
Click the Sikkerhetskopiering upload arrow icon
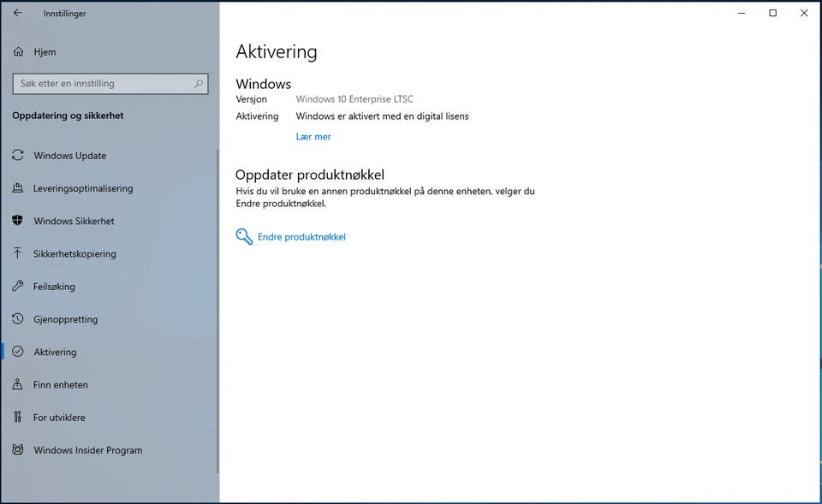click(18, 253)
